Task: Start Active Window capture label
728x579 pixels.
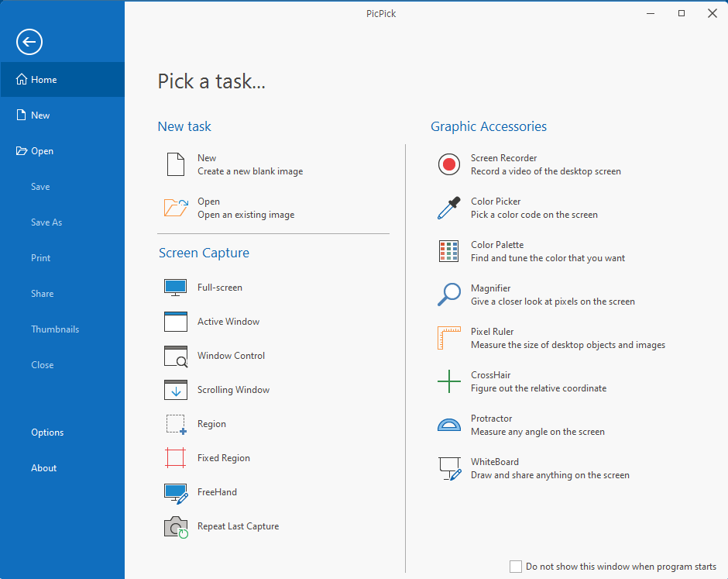Action: (228, 322)
